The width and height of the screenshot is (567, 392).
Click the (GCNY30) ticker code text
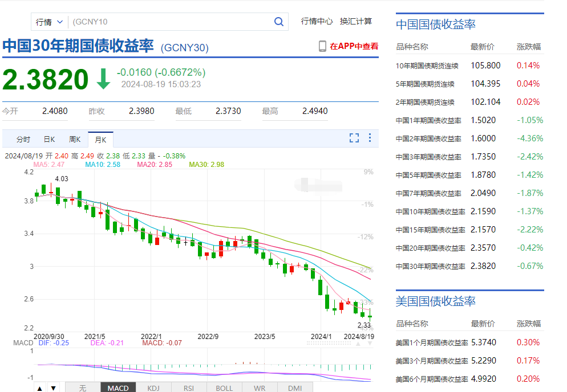184,48
